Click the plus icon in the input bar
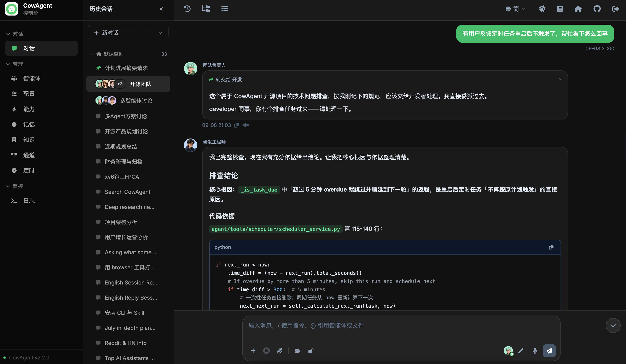Screen dimensions: 626x364 (x=253, y=351)
